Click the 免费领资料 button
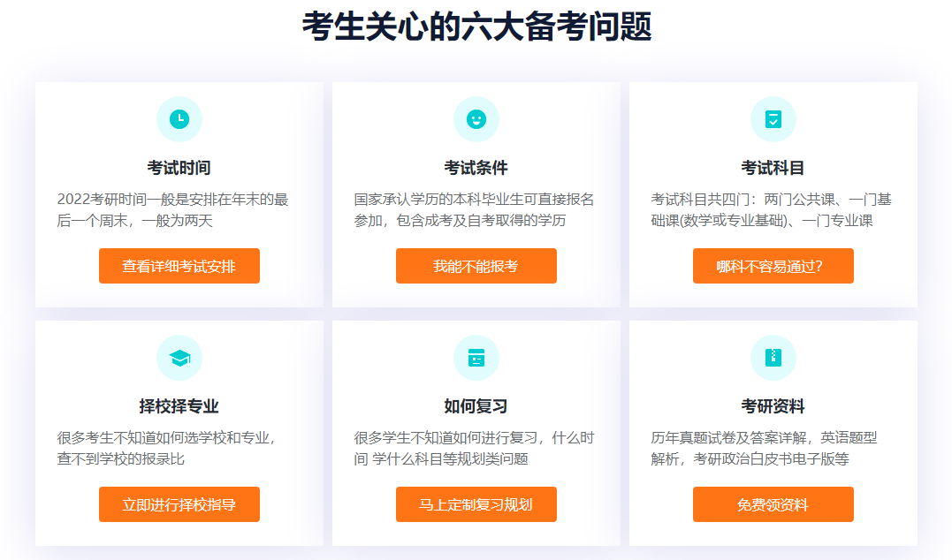The image size is (952, 560). coord(773,504)
